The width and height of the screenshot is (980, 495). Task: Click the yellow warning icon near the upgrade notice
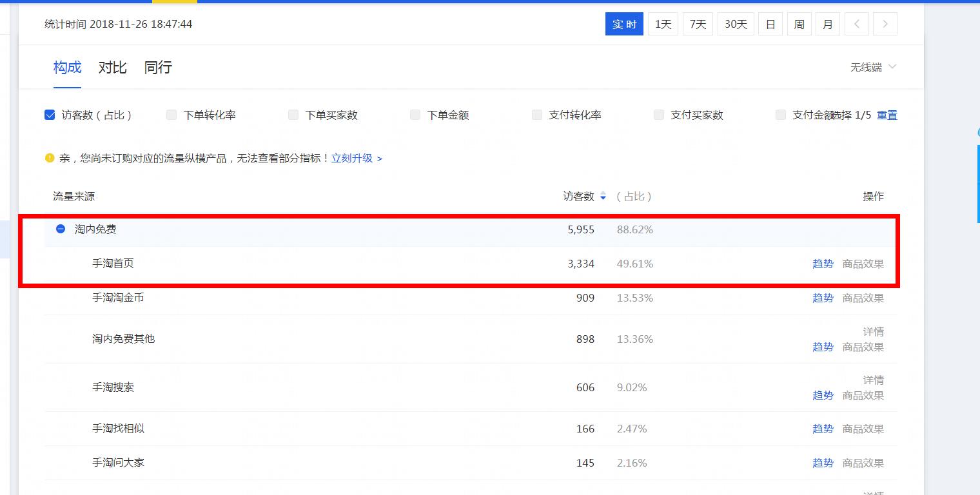coord(50,158)
